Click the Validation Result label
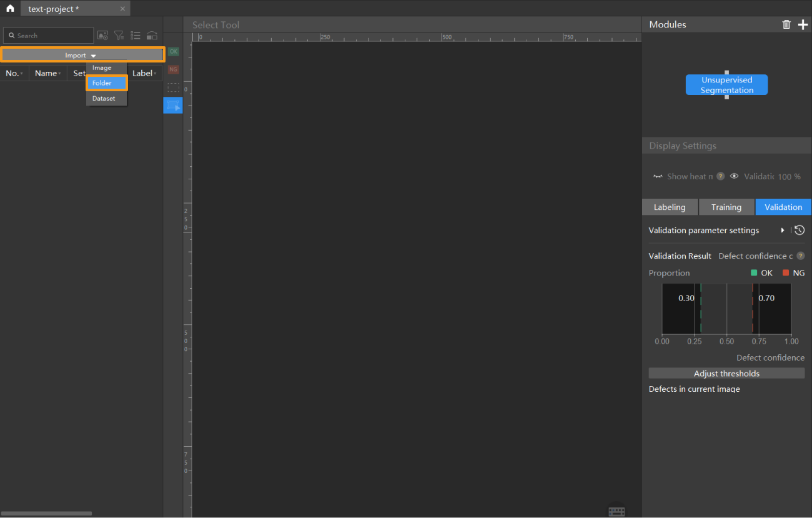Viewport: 812px width, 518px height. [x=680, y=256]
